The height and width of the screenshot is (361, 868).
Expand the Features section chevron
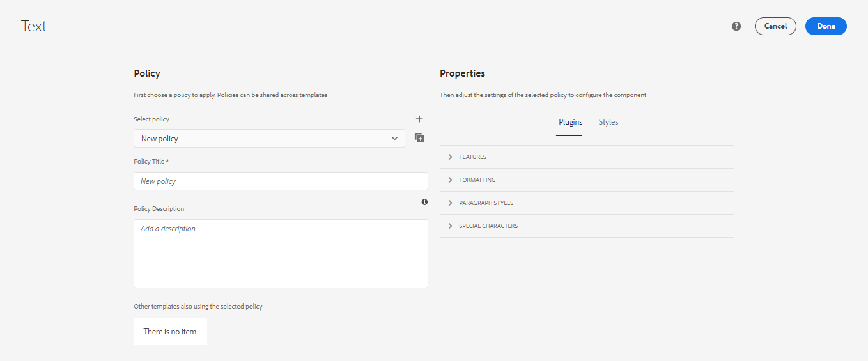tap(450, 157)
